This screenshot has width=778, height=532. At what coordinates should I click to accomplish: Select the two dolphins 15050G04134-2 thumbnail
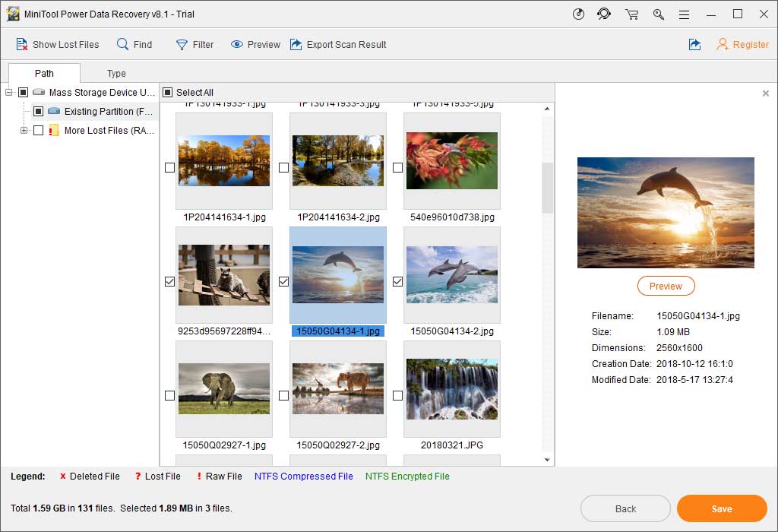click(452, 275)
